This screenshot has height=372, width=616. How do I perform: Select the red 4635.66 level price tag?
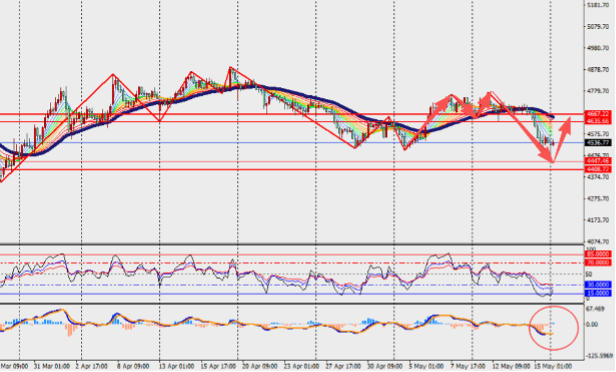point(598,121)
